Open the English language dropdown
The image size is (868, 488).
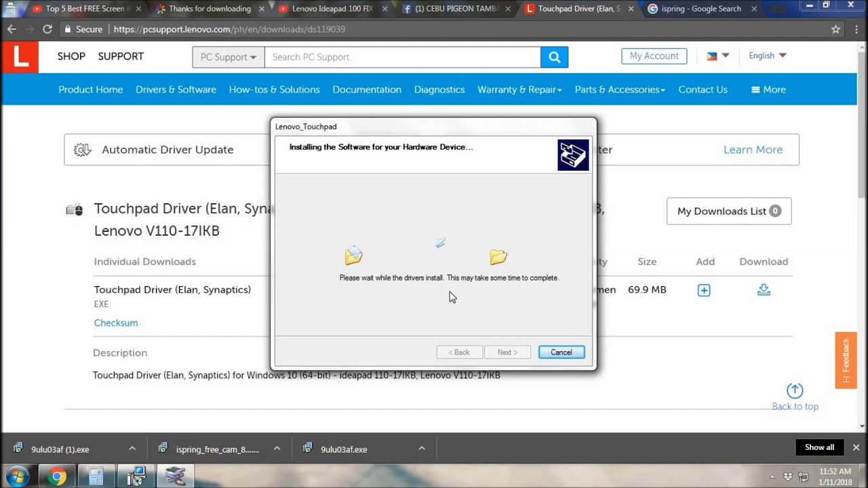[767, 56]
